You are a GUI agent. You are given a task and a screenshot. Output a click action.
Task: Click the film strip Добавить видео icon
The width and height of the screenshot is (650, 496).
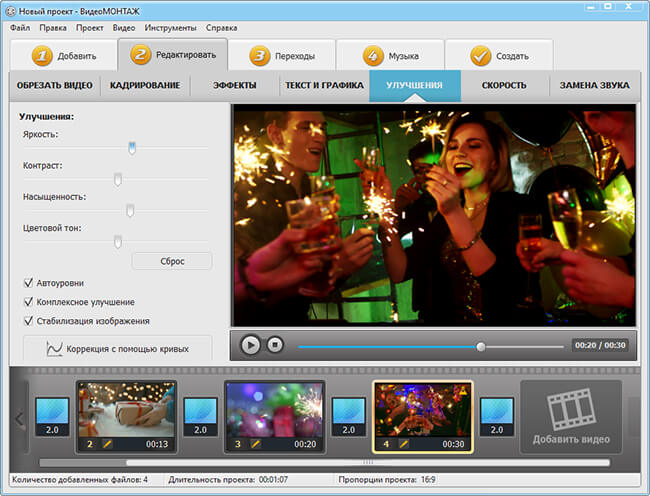(x=571, y=409)
